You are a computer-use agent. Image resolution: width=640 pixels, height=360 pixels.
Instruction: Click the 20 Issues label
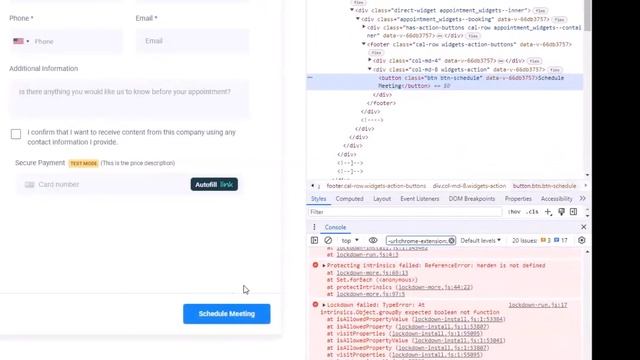point(524,240)
